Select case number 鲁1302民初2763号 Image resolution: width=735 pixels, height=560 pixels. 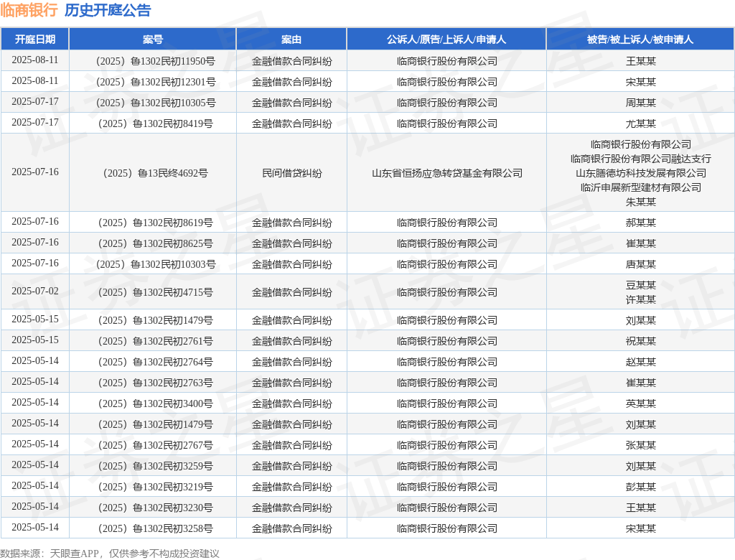(x=156, y=383)
